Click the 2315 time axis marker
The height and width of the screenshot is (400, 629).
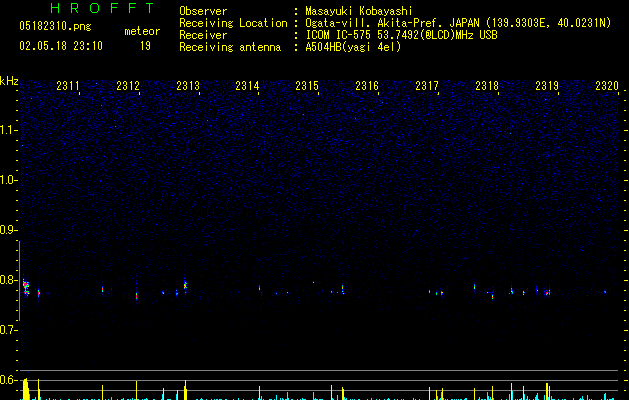pyautogui.click(x=307, y=86)
